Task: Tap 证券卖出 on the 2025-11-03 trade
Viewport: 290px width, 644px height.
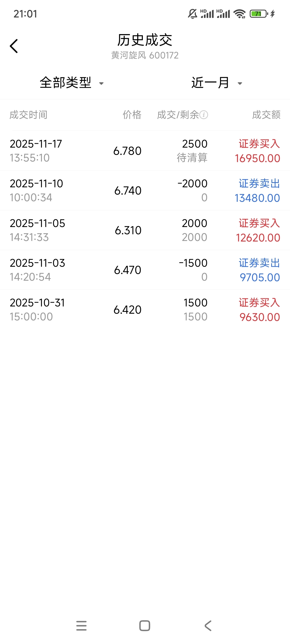Action: [259, 263]
